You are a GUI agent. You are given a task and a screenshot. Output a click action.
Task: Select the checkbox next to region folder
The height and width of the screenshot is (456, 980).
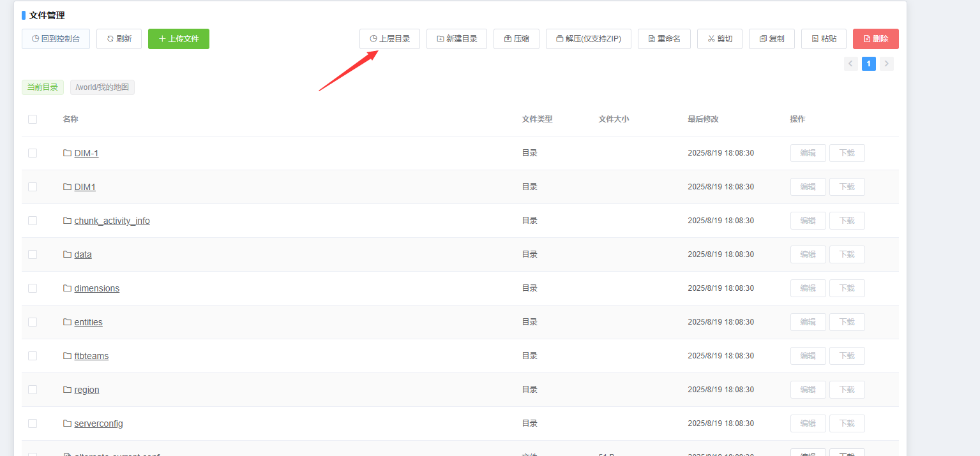pos(33,390)
